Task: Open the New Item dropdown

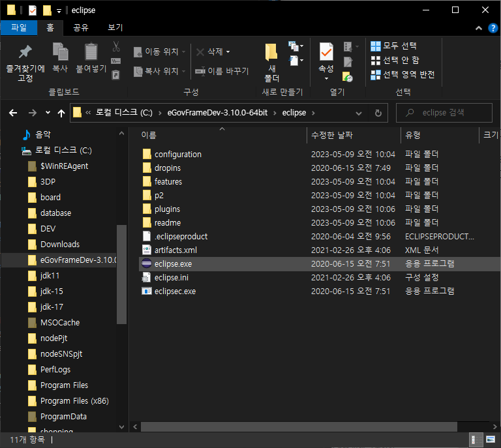Action: click(x=296, y=46)
